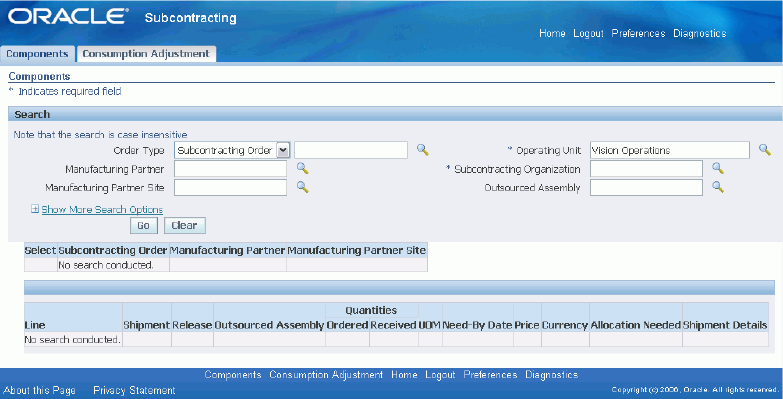Click the Currency column header
This screenshot has height=399, width=783.
point(565,325)
